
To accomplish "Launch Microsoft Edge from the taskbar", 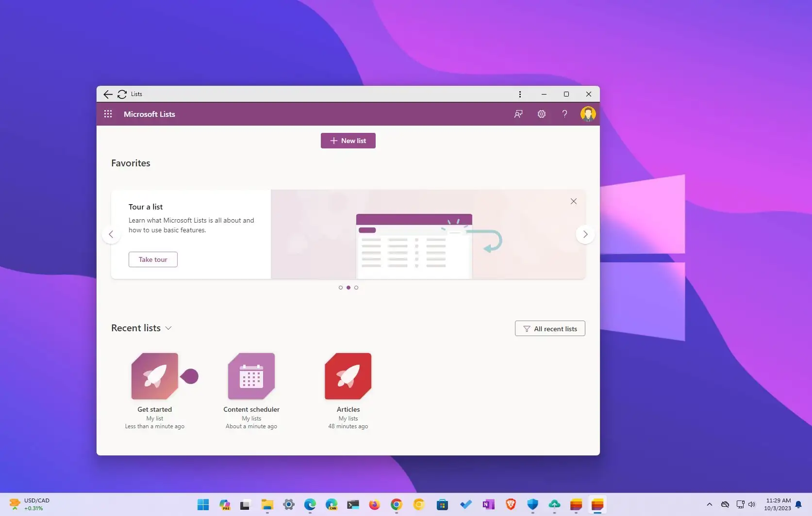I will (x=310, y=505).
